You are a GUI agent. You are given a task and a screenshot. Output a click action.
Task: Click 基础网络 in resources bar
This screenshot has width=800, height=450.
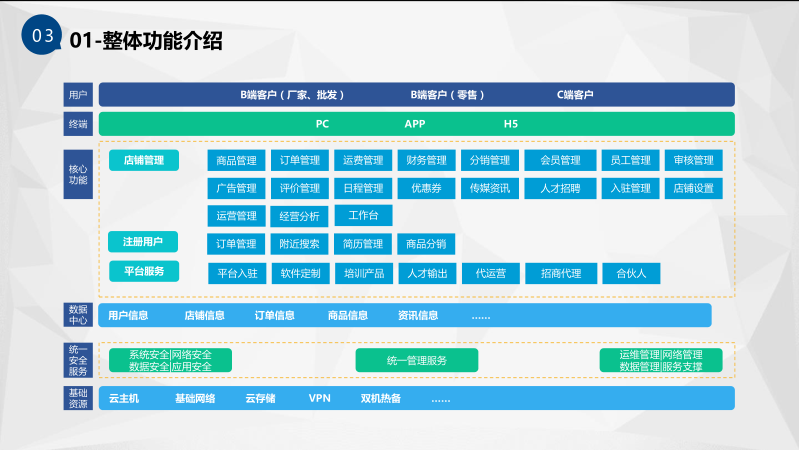click(195, 398)
